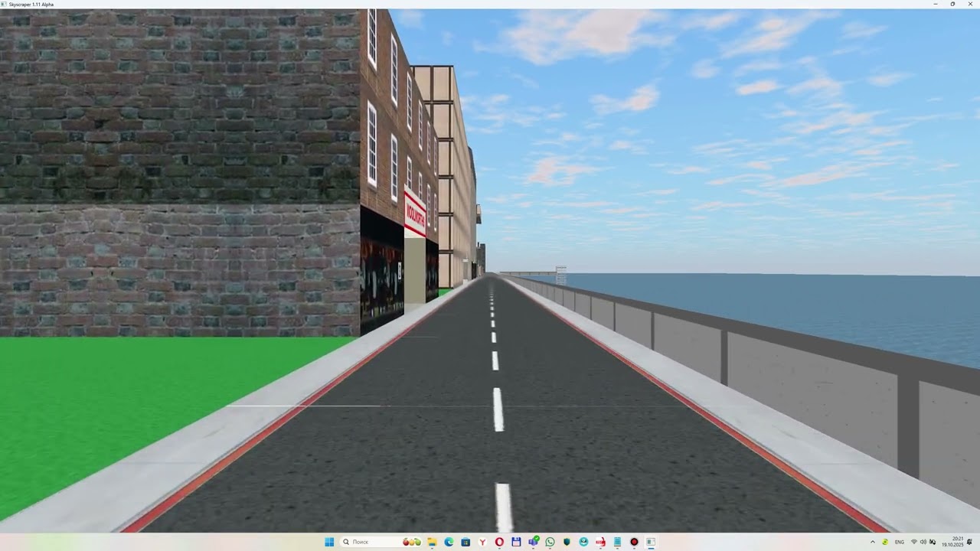The image size is (980, 551).
Task: Click the red record-button taskbar icon
Action: [634, 542]
